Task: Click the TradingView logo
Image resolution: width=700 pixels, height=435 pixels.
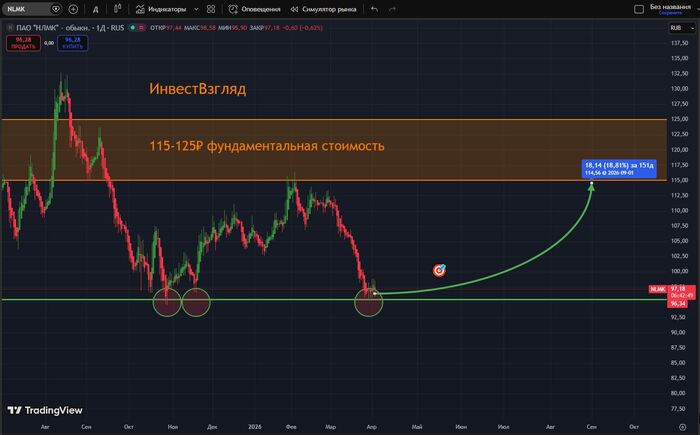Action: [45, 410]
